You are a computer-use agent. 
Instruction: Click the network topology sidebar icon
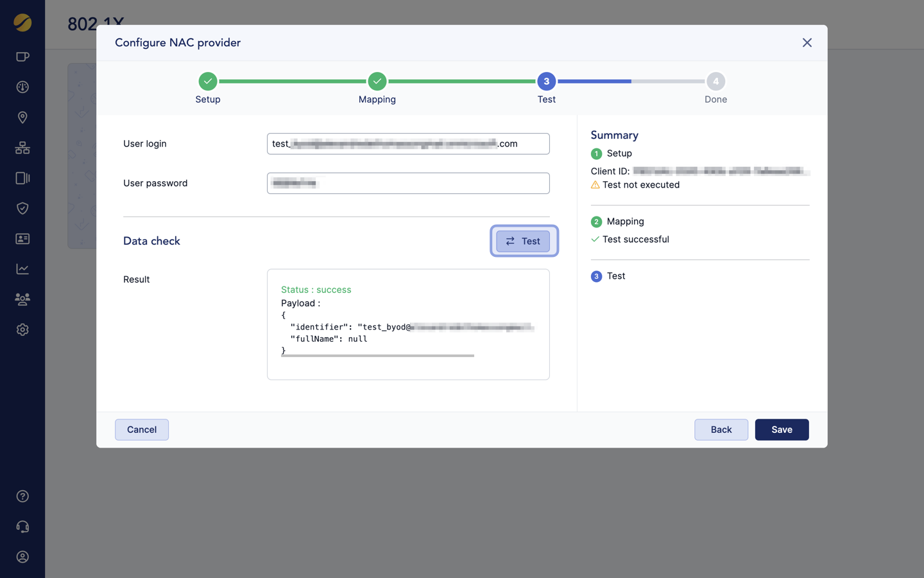click(x=22, y=148)
